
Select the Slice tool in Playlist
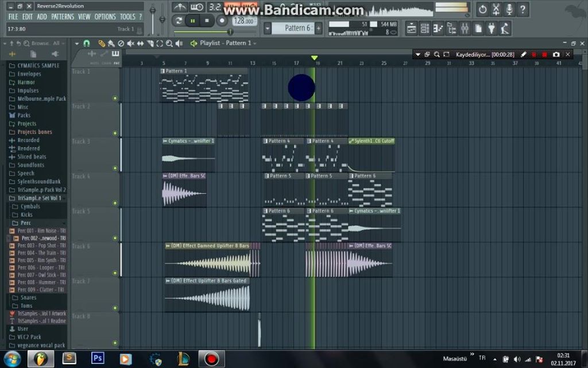click(x=150, y=44)
